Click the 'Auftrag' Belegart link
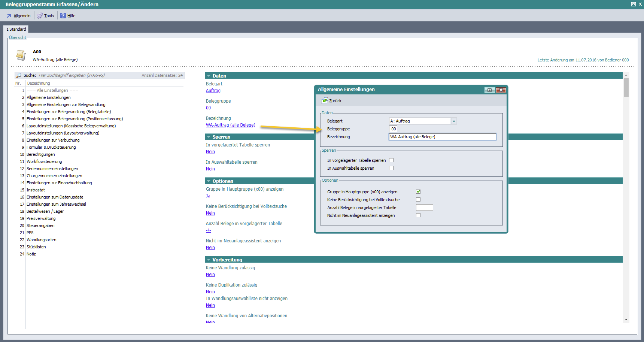 [x=213, y=91]
